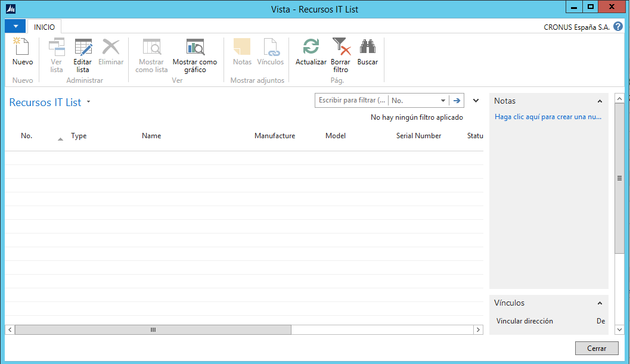
Task: Click the vertical scrollbar up arrow
Action: pyautogui.click(x=619, y=98)
